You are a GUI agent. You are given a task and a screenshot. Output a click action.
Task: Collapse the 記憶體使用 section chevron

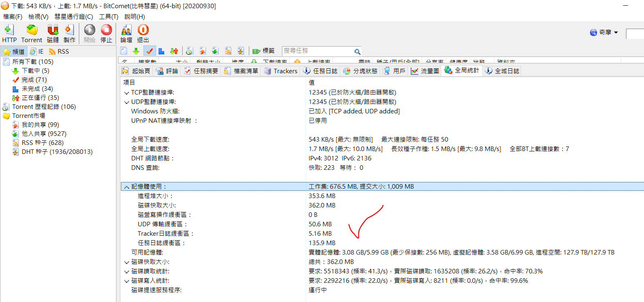pyautogui.click(x=127, y=187)
